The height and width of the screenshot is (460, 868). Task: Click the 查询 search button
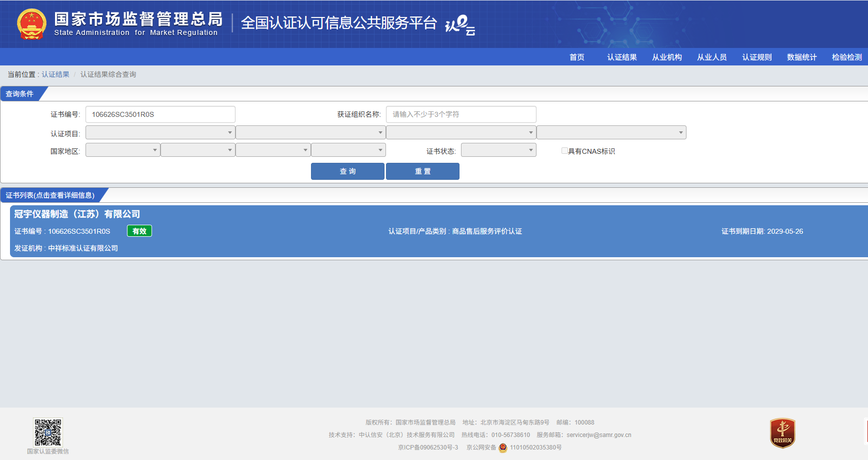tap(347, 171)
